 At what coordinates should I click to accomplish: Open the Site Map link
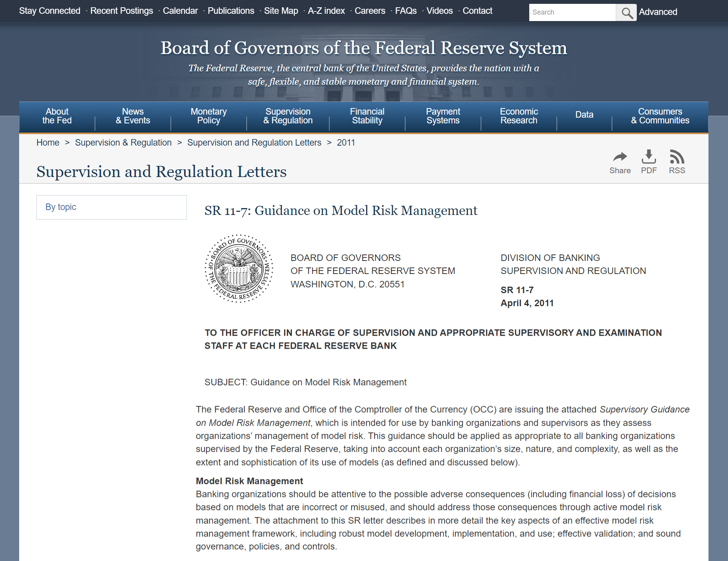[281, 11]
